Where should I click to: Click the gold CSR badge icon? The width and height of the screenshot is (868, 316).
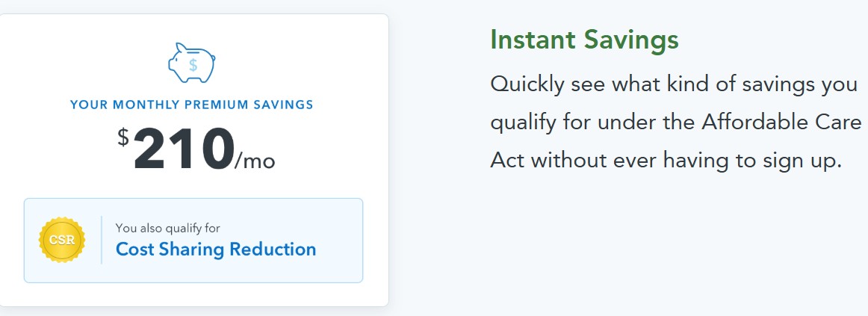coord(62,240)
